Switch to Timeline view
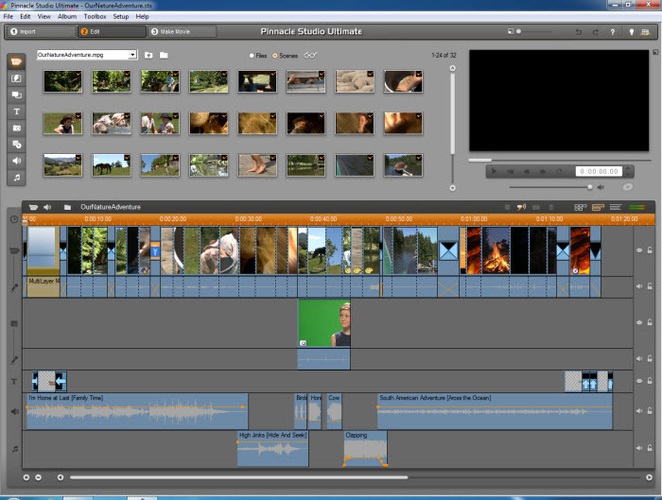Image resolution: width=662 pixels, height=500 pixels. click(598, 207)
